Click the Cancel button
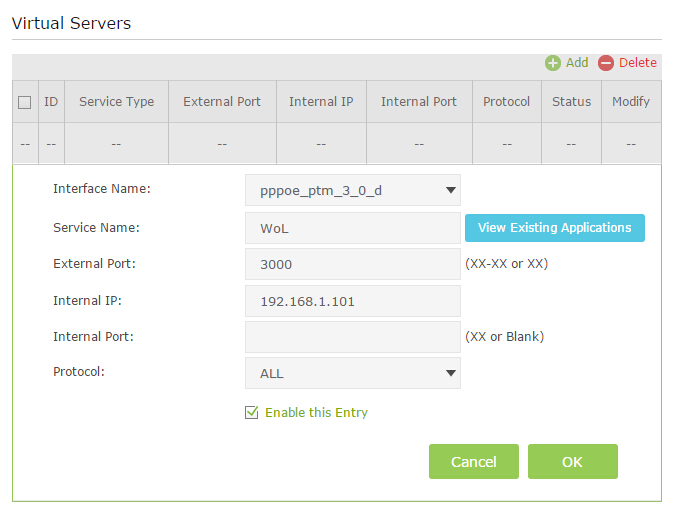 (474, 461)
